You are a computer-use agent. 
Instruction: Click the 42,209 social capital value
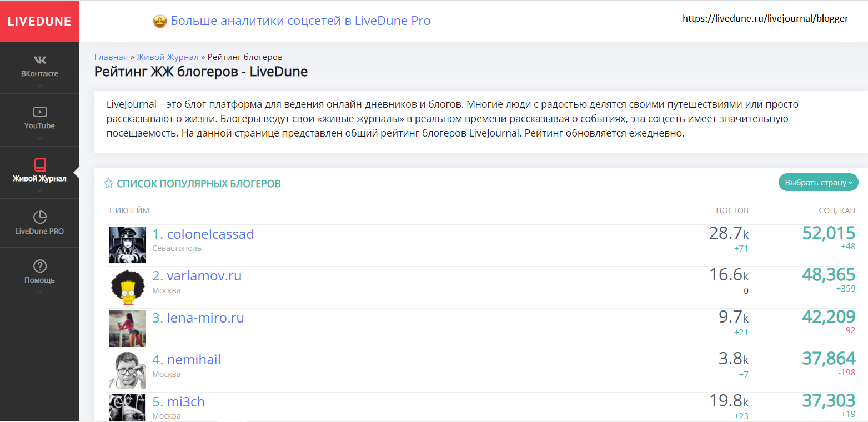tap(829, 316)
